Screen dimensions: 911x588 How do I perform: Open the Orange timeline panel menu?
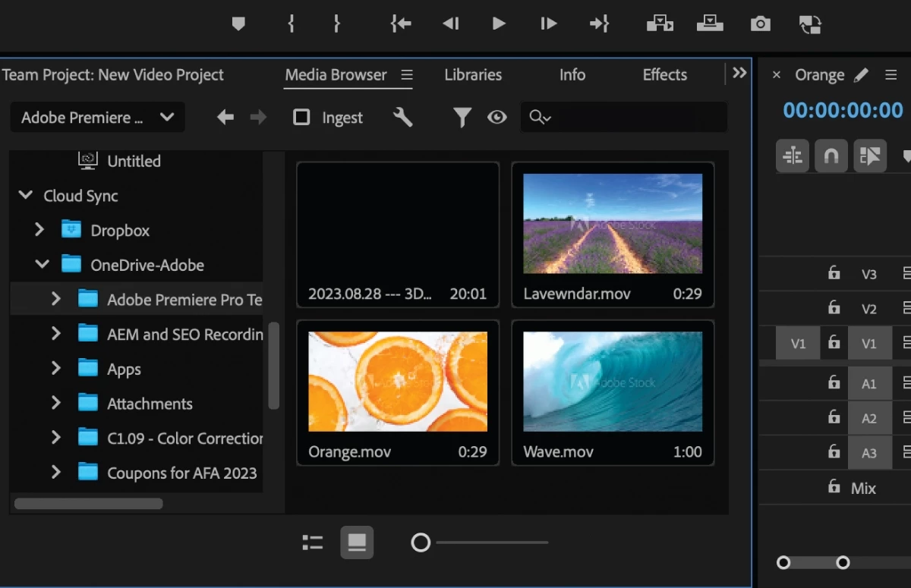[891, 74]
